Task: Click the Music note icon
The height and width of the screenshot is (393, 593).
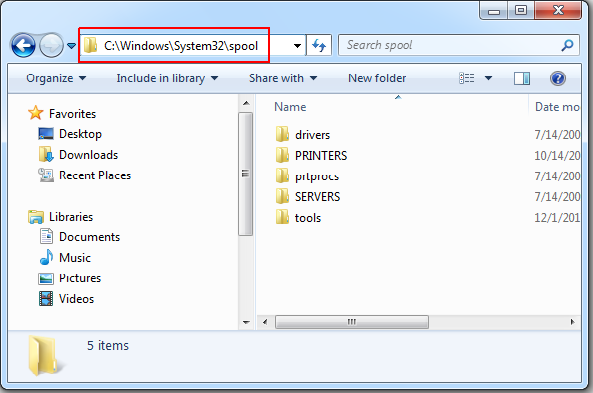Action: 46,257
